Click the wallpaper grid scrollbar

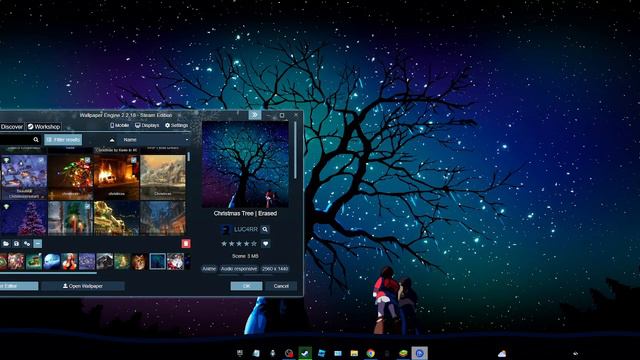pos(189,157)
